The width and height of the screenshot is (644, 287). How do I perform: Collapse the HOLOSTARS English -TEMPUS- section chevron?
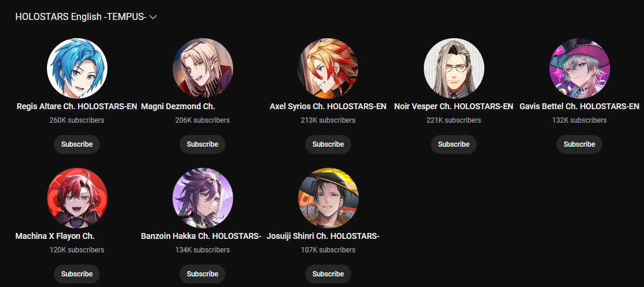pyautogui.click(x=153, y=17)
